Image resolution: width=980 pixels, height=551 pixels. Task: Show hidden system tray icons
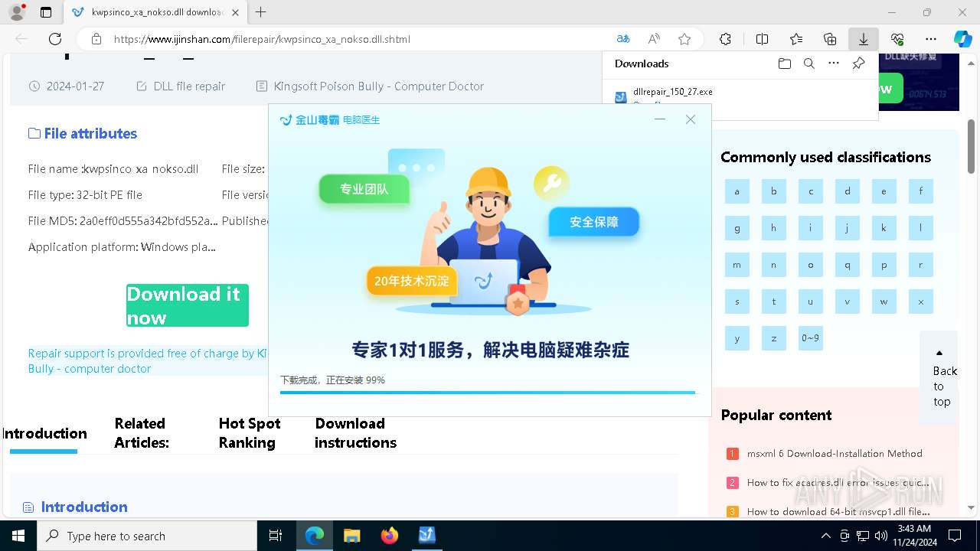tap(825, 536)
